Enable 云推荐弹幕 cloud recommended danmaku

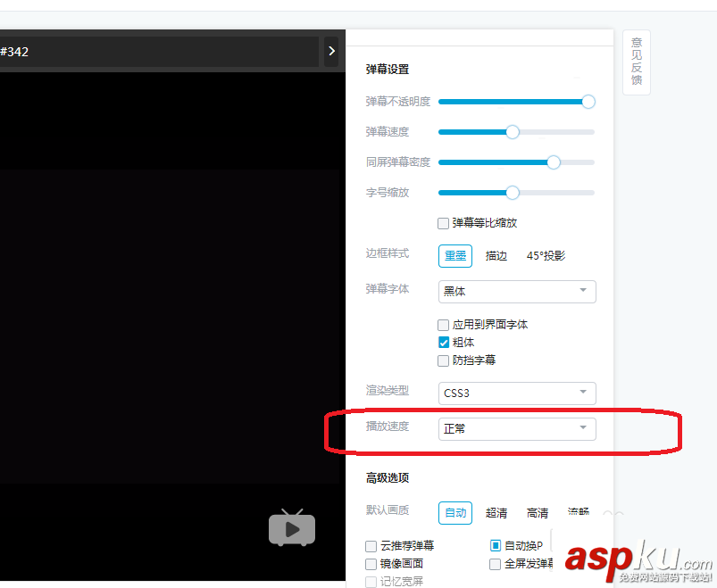(x=371, y=545)
